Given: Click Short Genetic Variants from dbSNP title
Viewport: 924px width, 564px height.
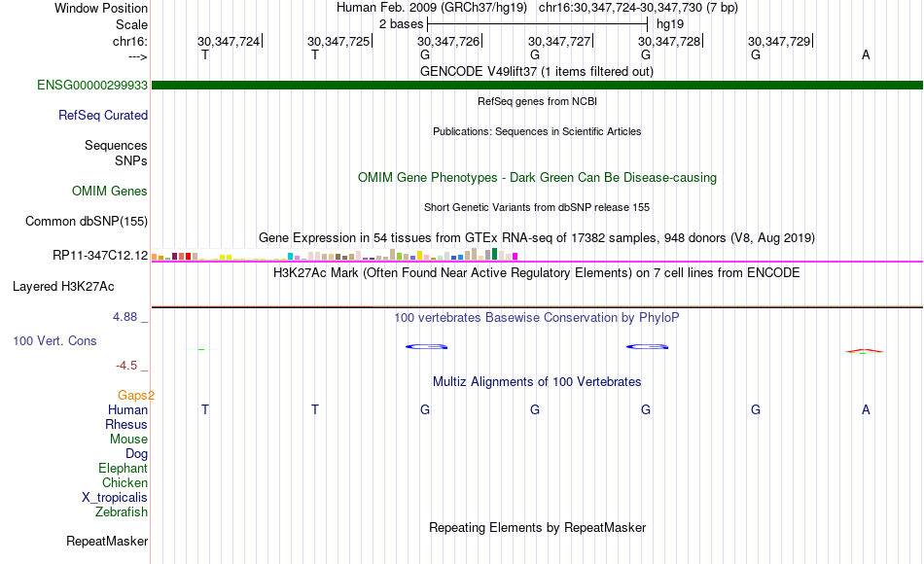Looking at the screenshot, I should click(537, 207).
